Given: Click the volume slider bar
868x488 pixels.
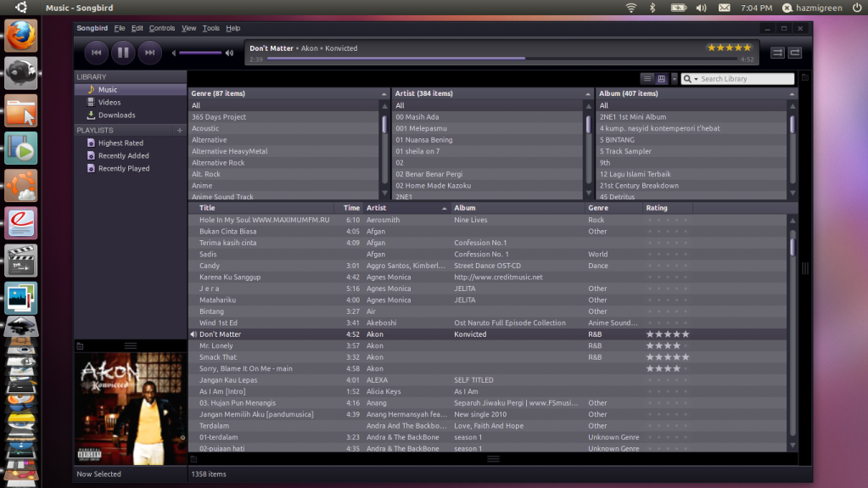Looking at the screenshot, I should click(200, 53).
